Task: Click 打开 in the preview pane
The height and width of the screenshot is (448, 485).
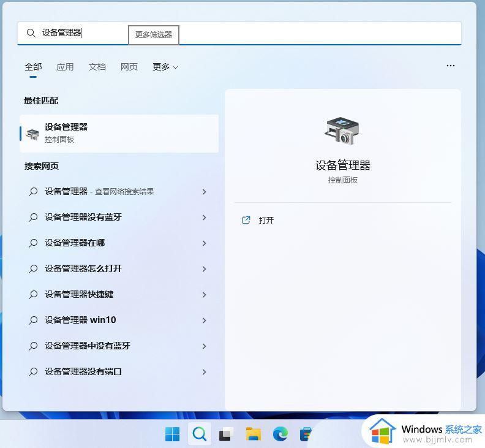Action: pyautogui.click(x=266, y=221)
